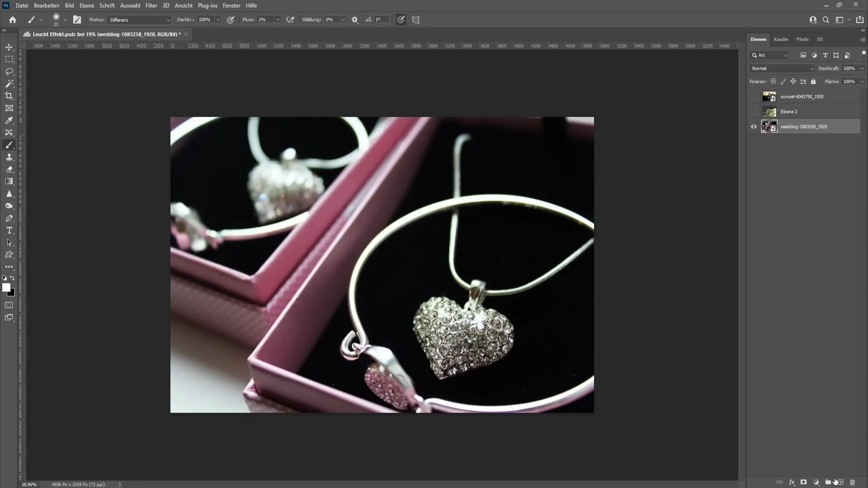Toggle visibility of wedding-1083258_1920 layer
The image size is (868, 488).
(753, 126)
